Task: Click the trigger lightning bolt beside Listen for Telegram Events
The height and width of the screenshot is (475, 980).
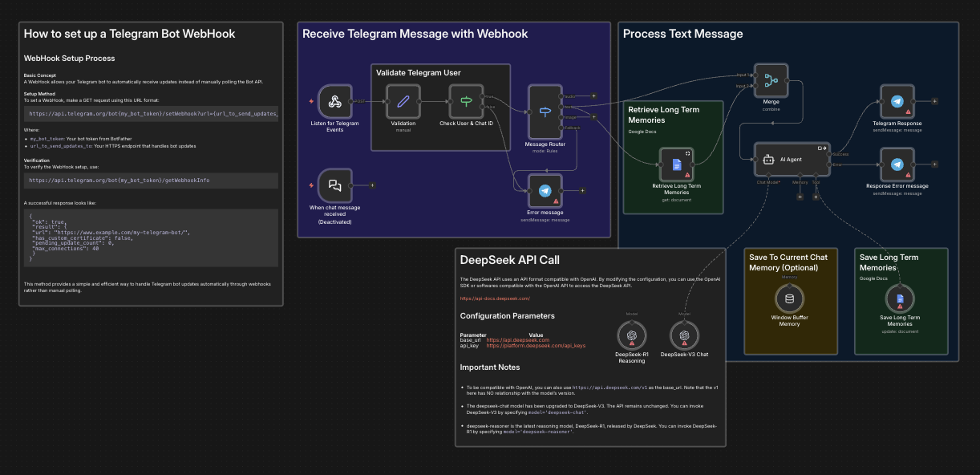Action: pos(311,101)
